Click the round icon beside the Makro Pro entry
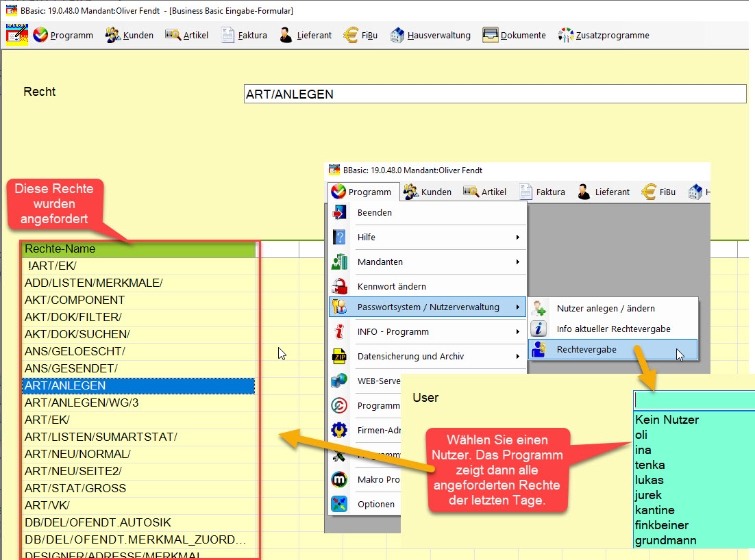This screenshot has height=560, width=755. point(339,479)
